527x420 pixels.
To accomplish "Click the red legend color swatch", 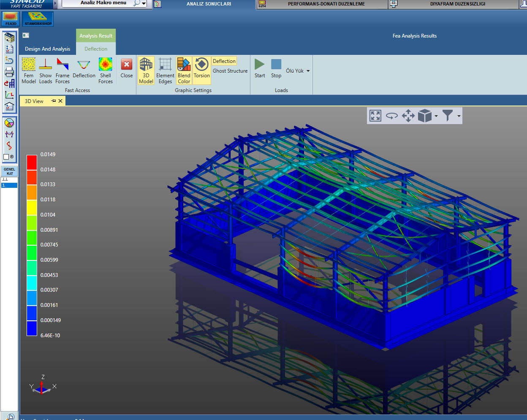I will pos(32,163).
